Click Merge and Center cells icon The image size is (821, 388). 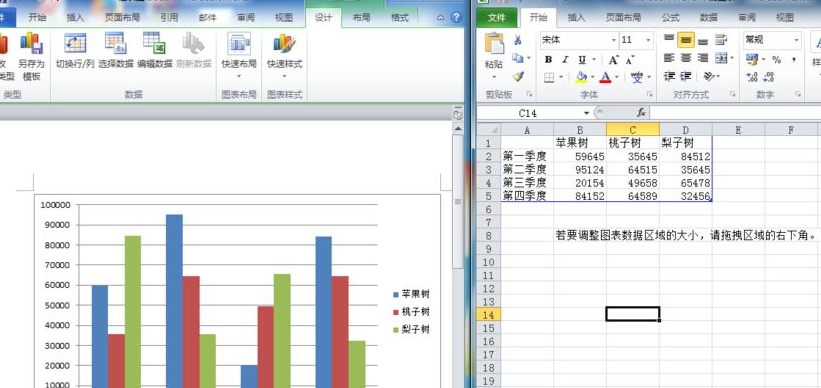pyautogui.click(x=722, y=58)
